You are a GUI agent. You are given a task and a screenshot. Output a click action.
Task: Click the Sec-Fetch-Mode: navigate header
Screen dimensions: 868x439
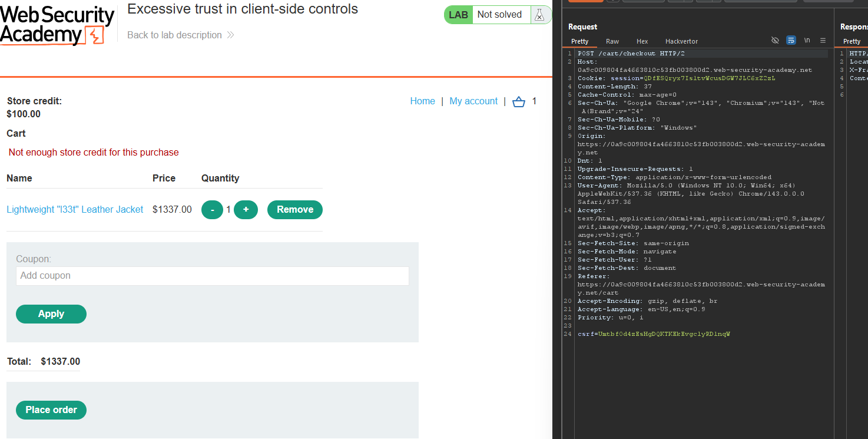627,252
